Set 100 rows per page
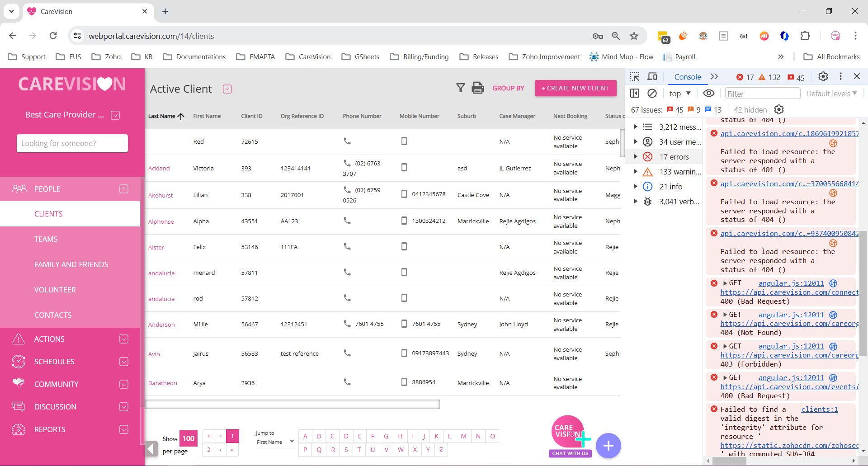868x466 pixels. coord(189,438)
